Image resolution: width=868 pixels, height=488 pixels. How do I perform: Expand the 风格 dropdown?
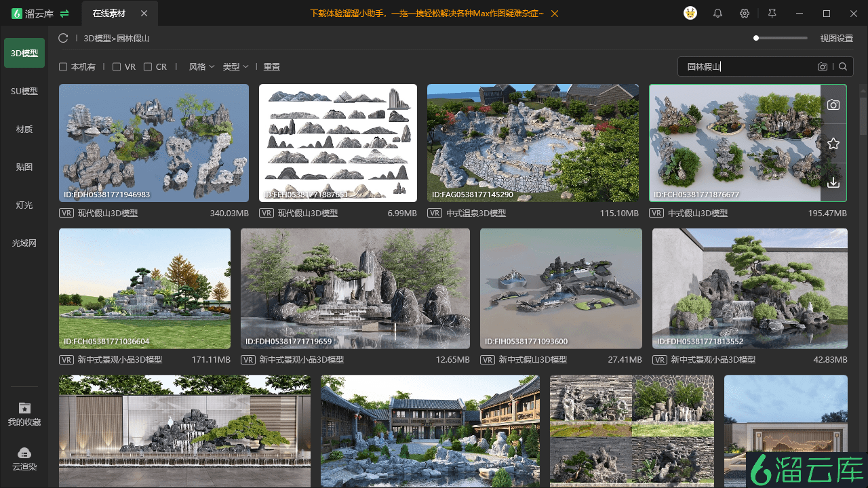click(201, 67)
